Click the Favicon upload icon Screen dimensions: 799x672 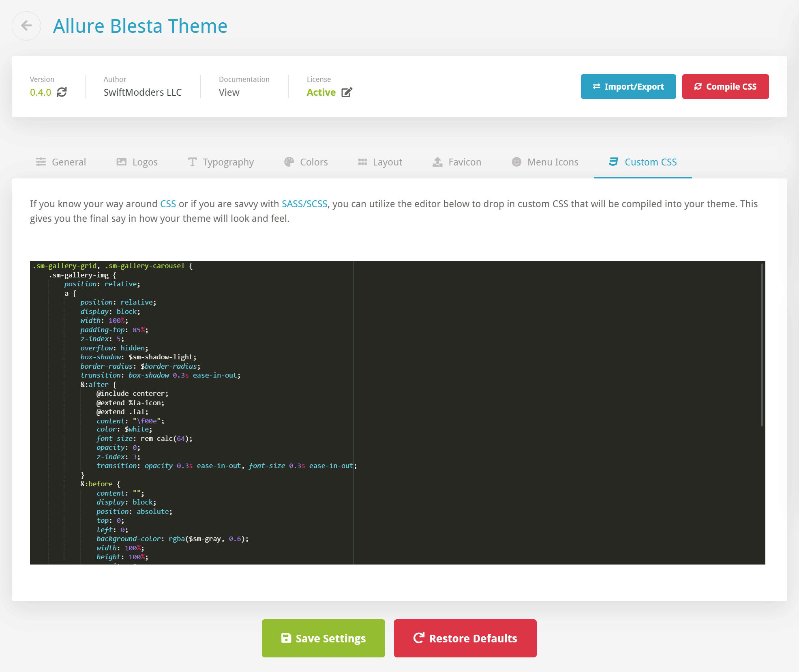click(437, 162)
